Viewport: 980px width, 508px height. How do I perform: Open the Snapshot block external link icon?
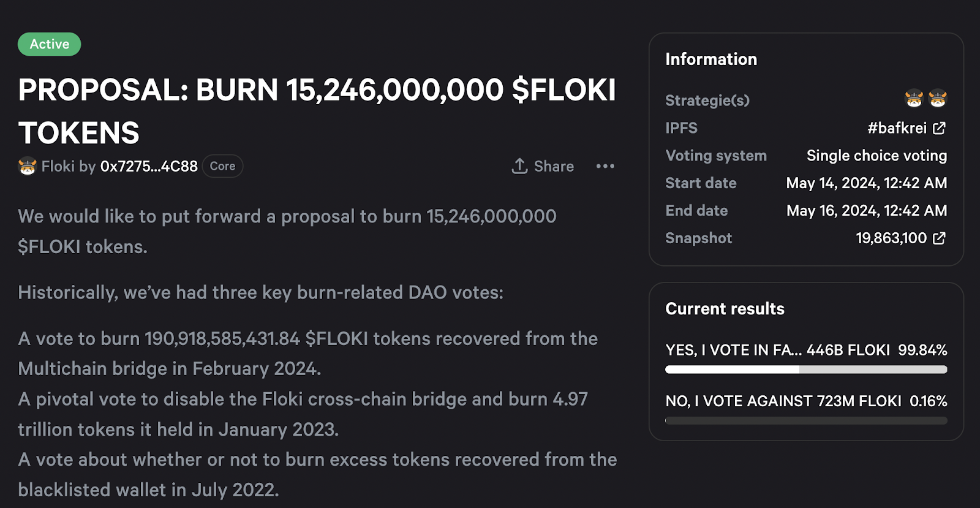click(x=939, y=238)
